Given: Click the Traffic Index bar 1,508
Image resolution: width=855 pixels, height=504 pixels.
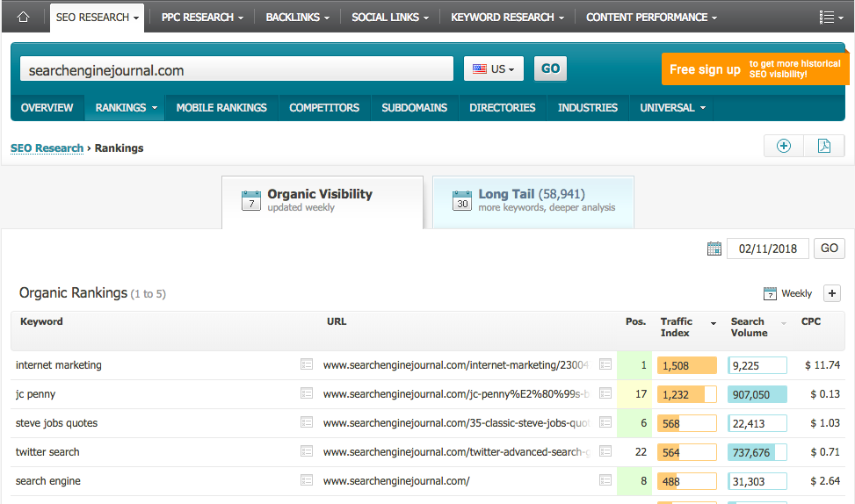Looking at the screenshot, I should [687, 365].
